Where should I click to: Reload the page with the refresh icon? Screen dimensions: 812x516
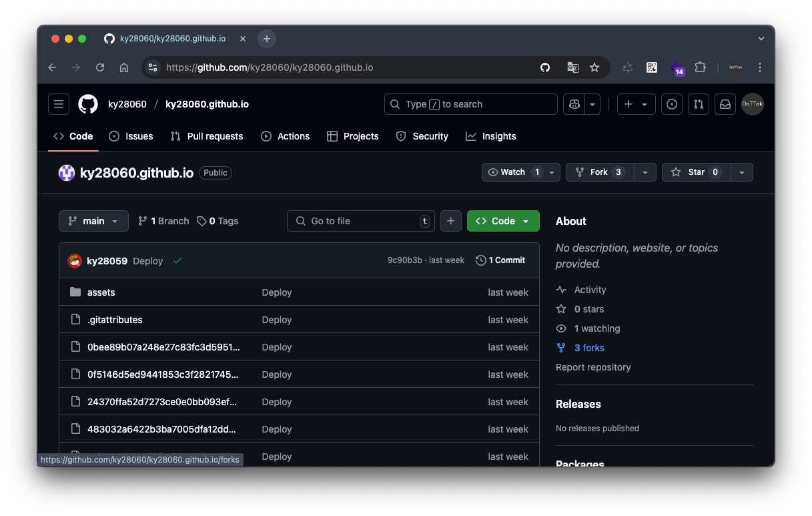(100, 67)
